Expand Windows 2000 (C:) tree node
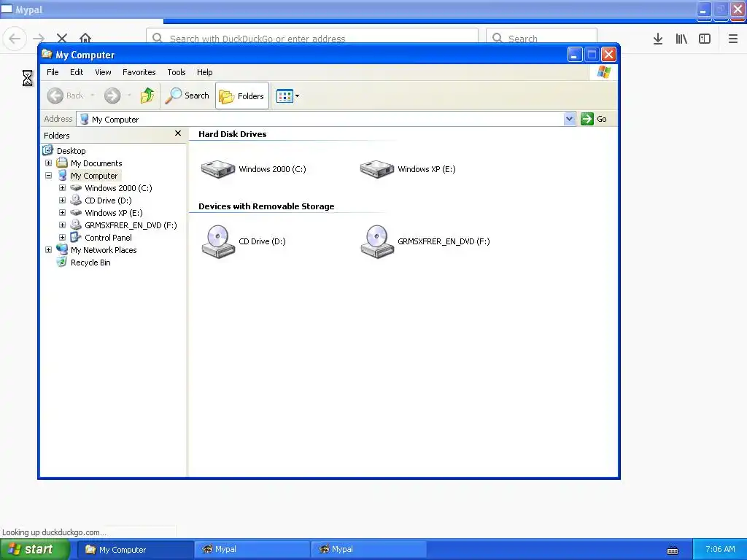Viewport: 747px width, 560px height. click(63, 187)
